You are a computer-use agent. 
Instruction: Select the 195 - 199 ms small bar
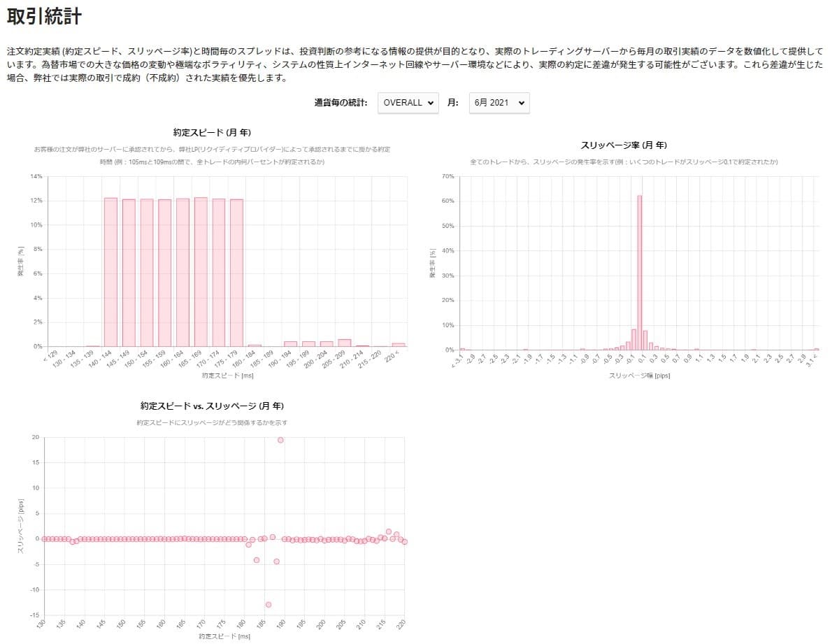pyautogui.click(x=308, y=344)
